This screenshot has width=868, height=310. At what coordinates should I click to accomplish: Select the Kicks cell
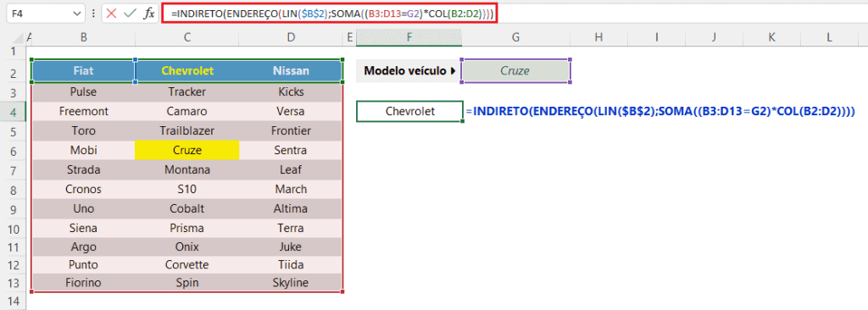tap(292, 91)
